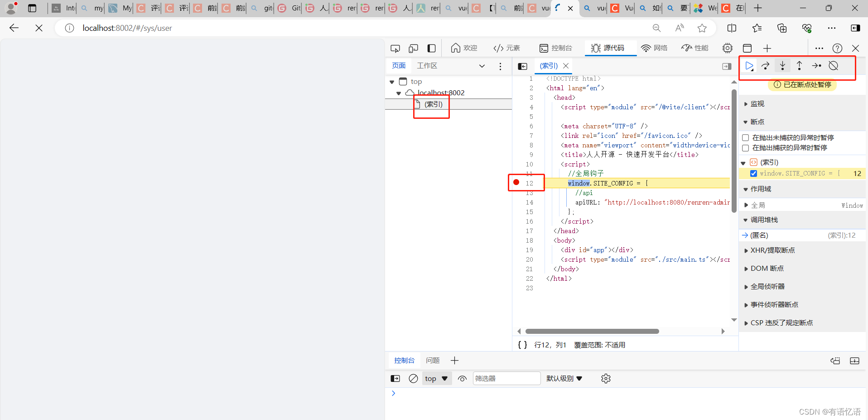Viewport: 868px width, 420px height.
Task: Switch to the 网络 network tab
Action: click(x=655, y=48)
